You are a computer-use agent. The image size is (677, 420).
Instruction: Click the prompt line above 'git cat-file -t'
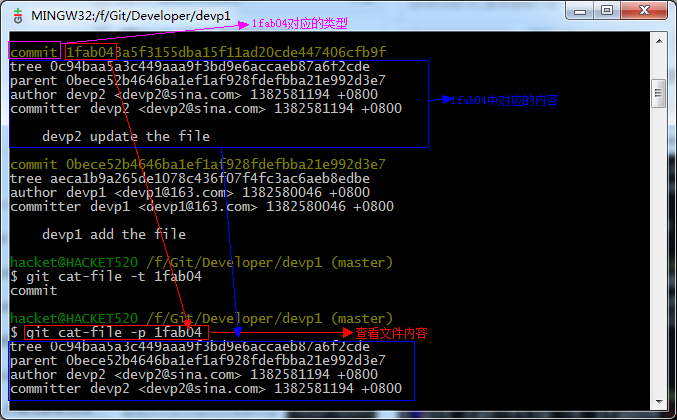pos(202,262)
